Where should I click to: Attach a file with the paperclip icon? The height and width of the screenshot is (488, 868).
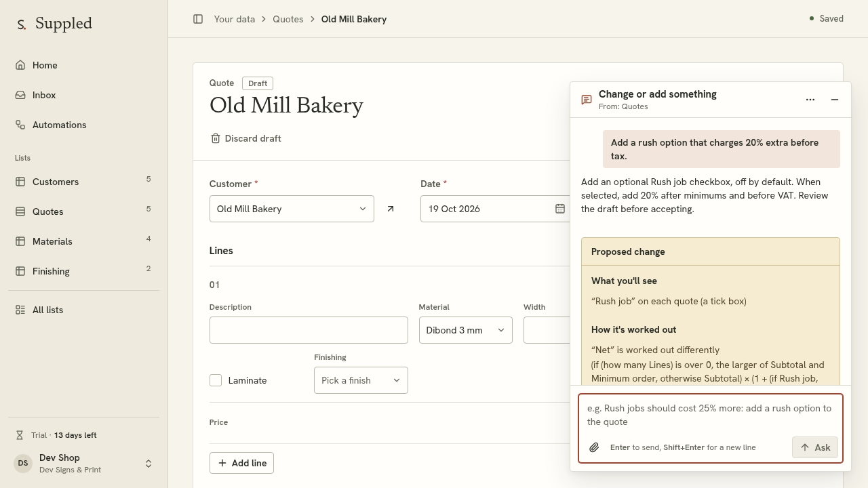click(594, 447)
